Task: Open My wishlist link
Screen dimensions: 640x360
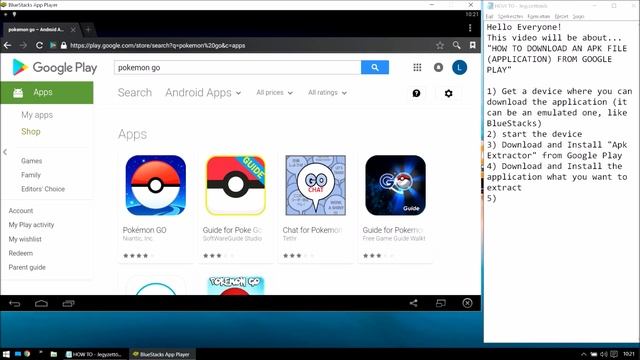Action: pyautogui.click(x=25, y=239)
